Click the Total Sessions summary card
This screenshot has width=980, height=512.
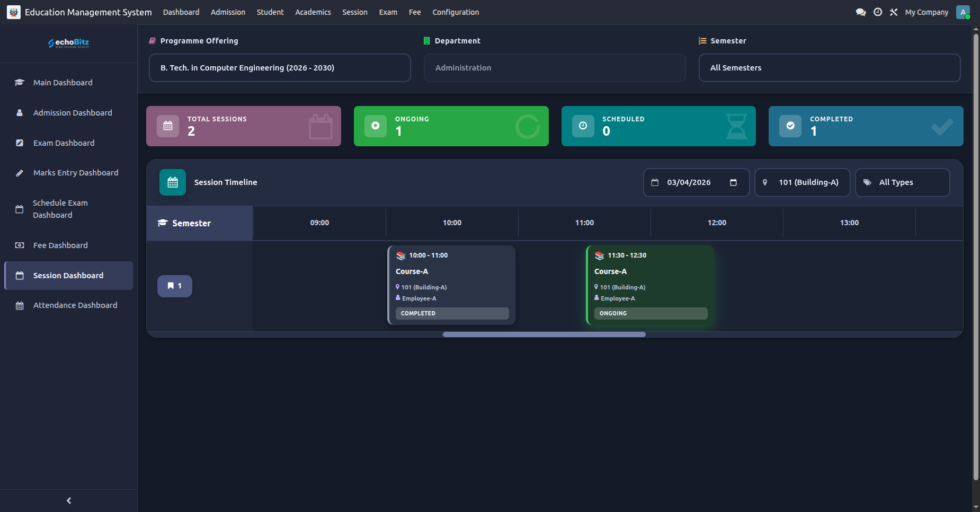(244, 126)
